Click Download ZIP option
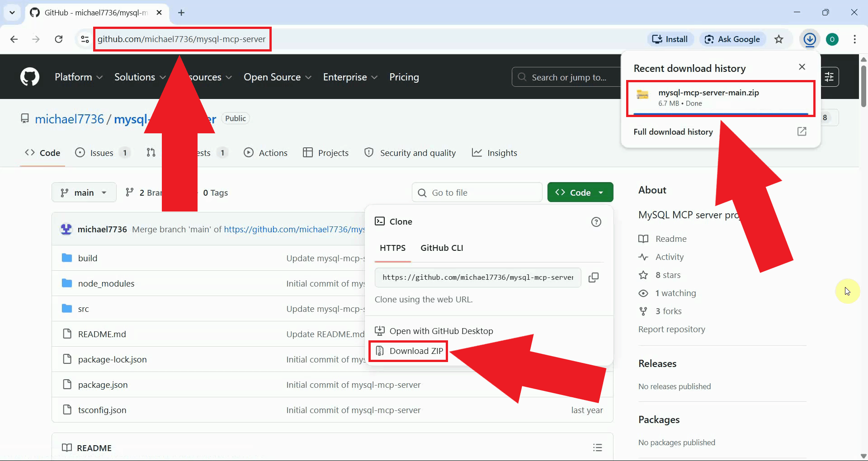 (410, 351)
